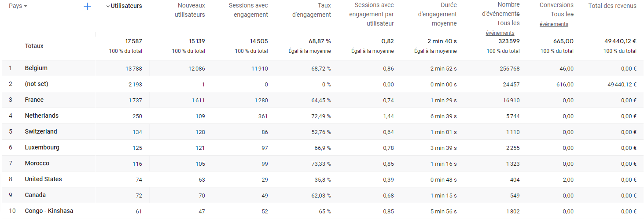644x220 pixels.
Task: Click the Netherlands country name
Action: point(42,116)
